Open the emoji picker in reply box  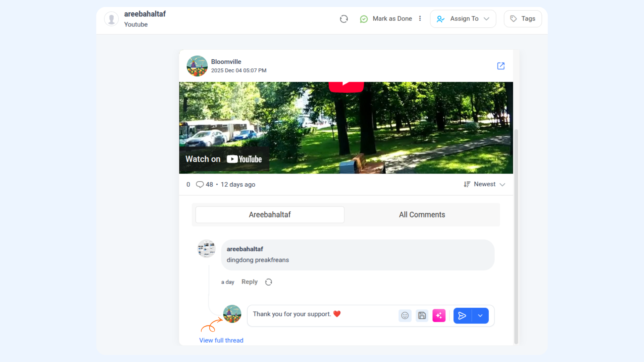(x=405, y=316)
